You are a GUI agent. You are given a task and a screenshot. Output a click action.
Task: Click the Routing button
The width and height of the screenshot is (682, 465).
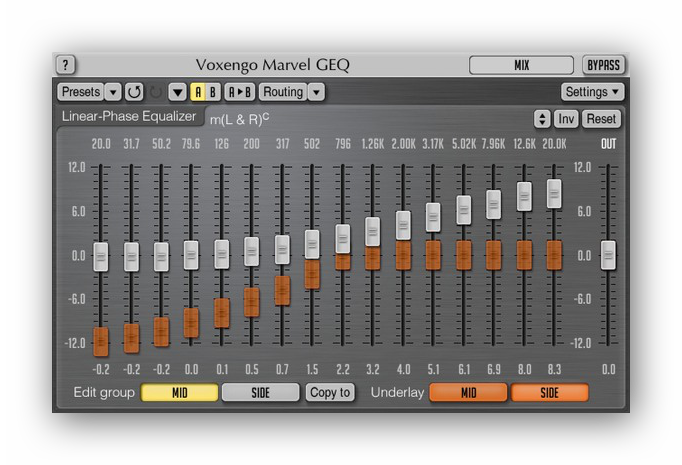pyautogui.click(x=283, y=92)
